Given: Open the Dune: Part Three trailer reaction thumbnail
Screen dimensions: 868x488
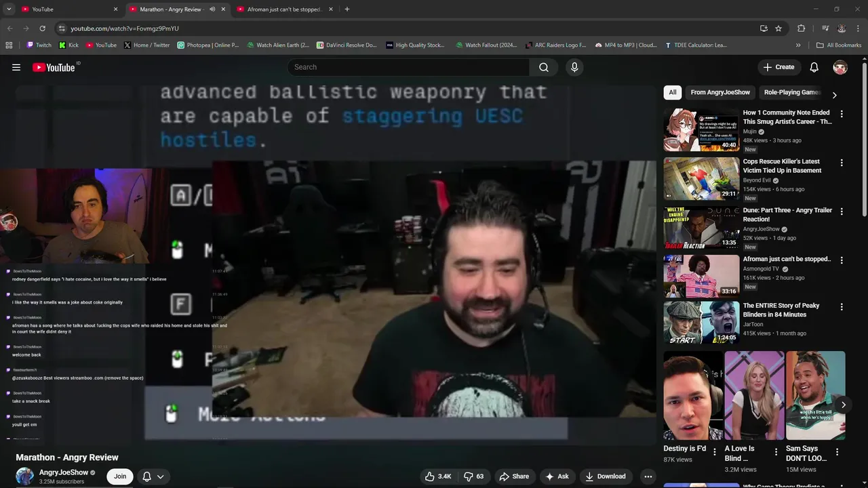Looking at the screenshot, I should (x=701, y=228).
